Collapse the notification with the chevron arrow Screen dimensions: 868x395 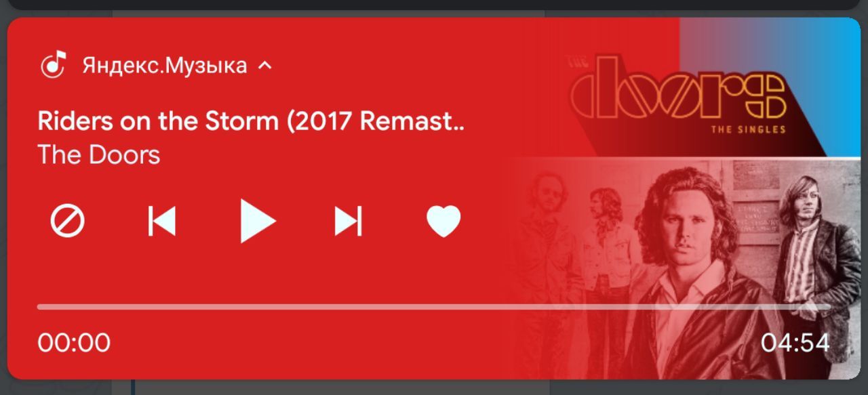click(265, 66)
